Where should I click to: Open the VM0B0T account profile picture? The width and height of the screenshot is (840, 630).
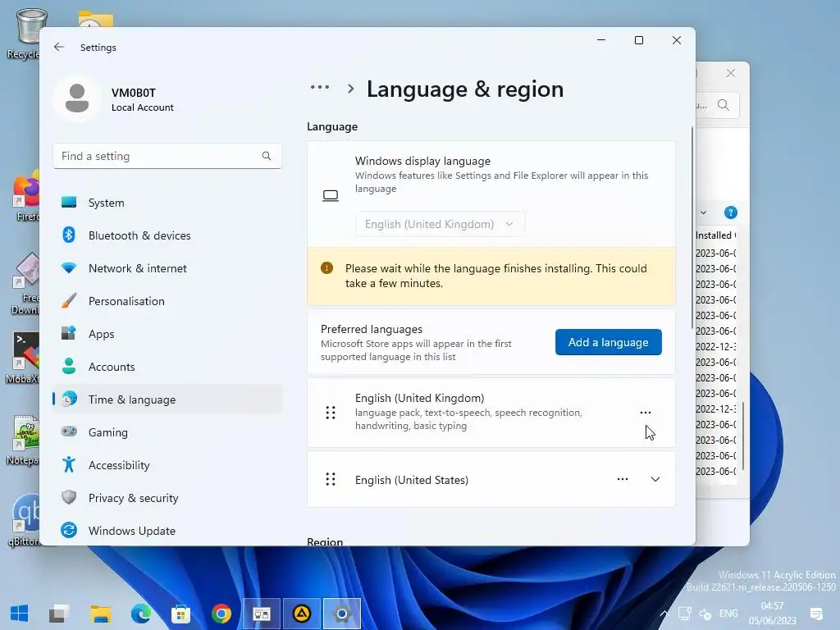77,98
